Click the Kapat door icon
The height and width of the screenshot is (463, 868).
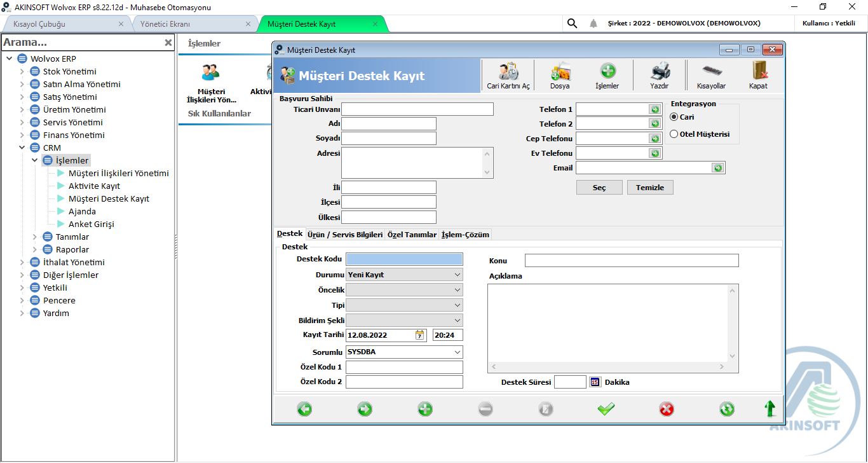click(x=759, y=71)
